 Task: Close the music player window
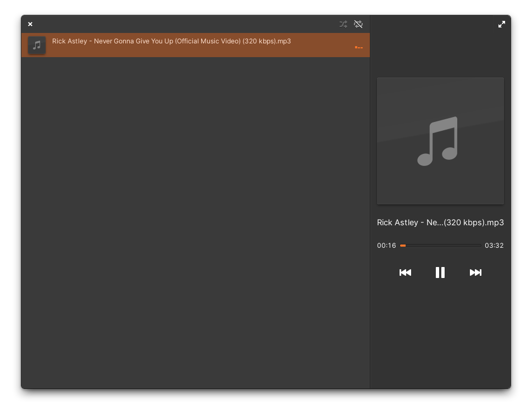coord(30,24)
